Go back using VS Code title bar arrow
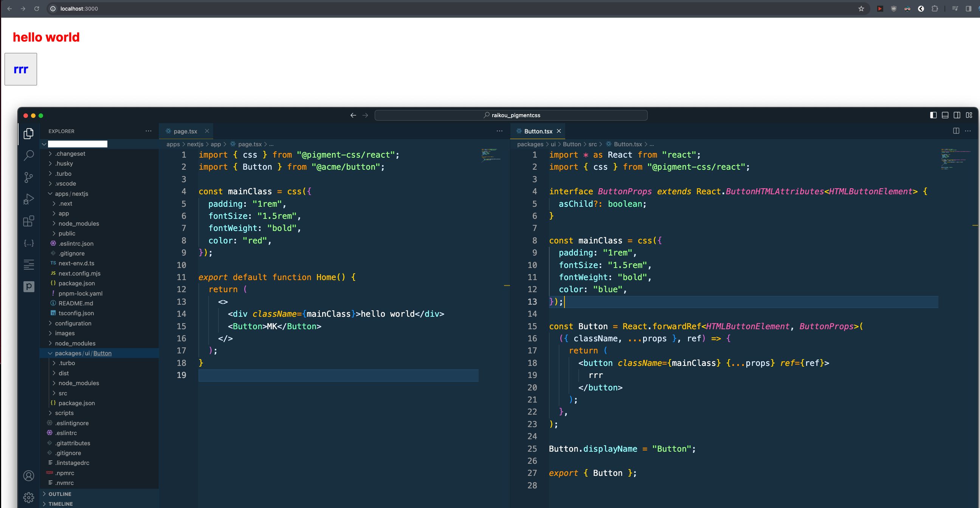The width and height of the screenshot is (980, 508). pos(353,115)
